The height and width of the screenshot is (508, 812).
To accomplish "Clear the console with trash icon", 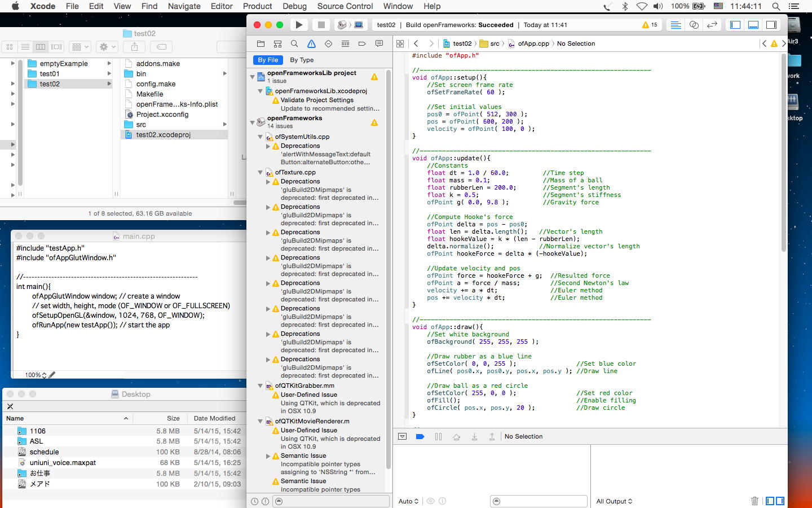I will 754,501.
